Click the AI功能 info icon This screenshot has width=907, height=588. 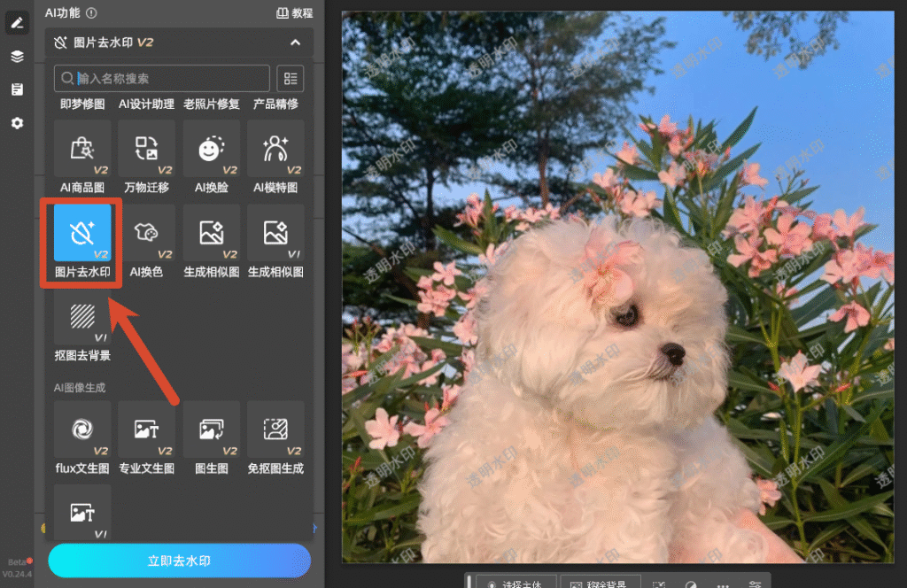91,12
